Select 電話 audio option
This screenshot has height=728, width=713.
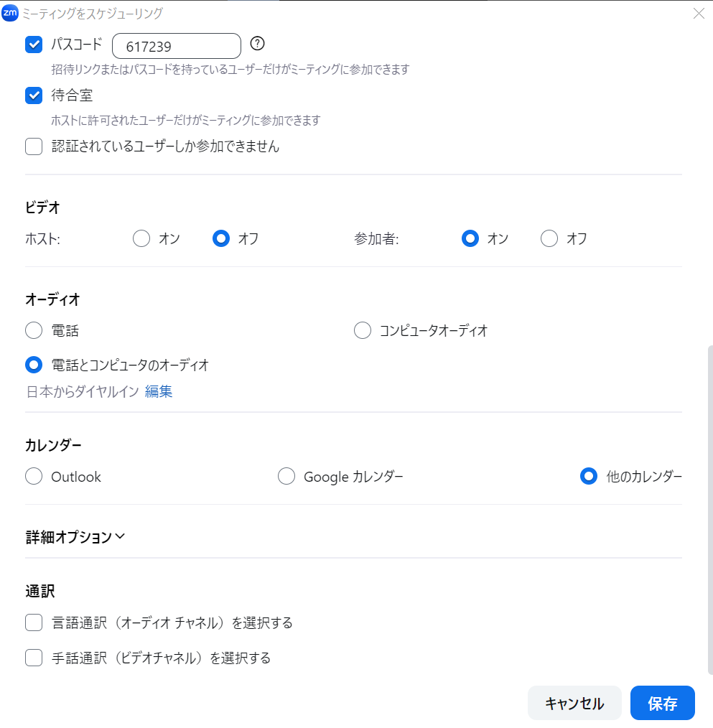[34, 330]
